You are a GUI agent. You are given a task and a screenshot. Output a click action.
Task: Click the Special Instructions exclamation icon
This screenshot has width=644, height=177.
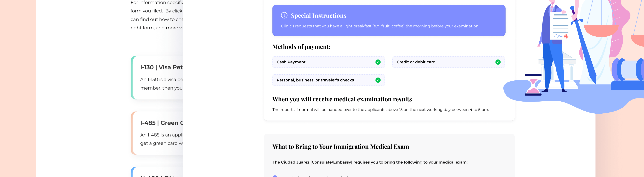(284, 15)
